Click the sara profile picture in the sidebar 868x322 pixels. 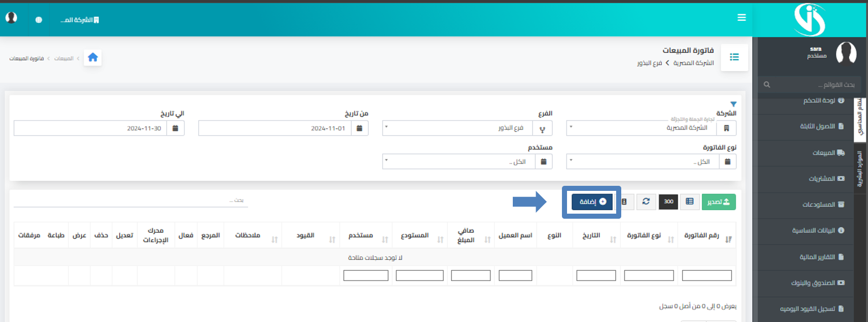[x=846, y=53]
